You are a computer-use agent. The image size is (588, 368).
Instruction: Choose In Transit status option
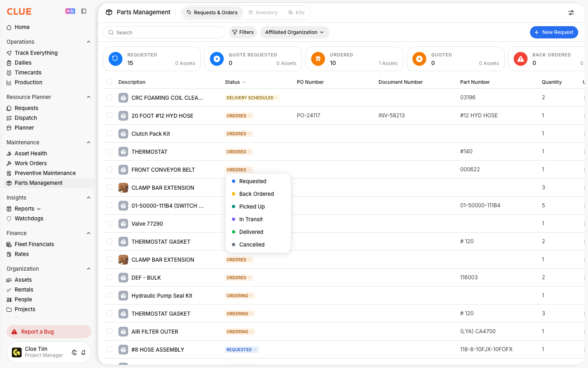coord(258,219)
